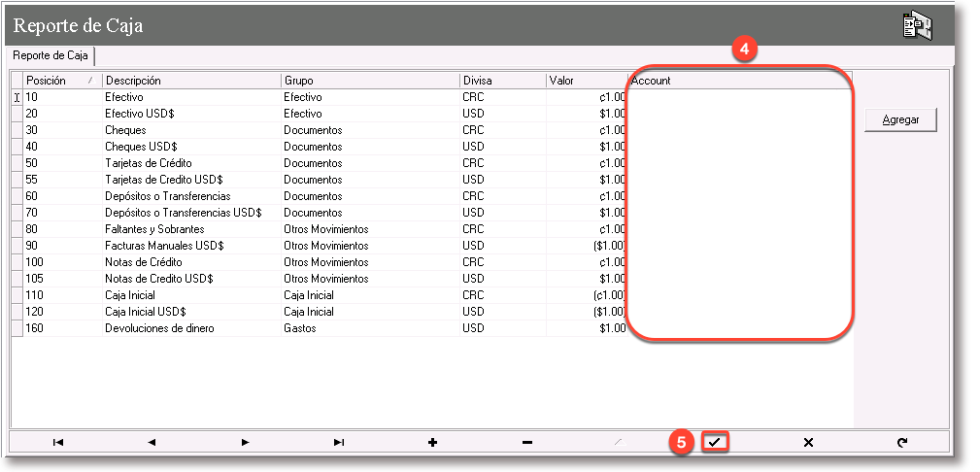Screen dimensions: 980x472
Task: Select 'Depósitos o Transferencias USD$' cell
Action: pos(192,213)
